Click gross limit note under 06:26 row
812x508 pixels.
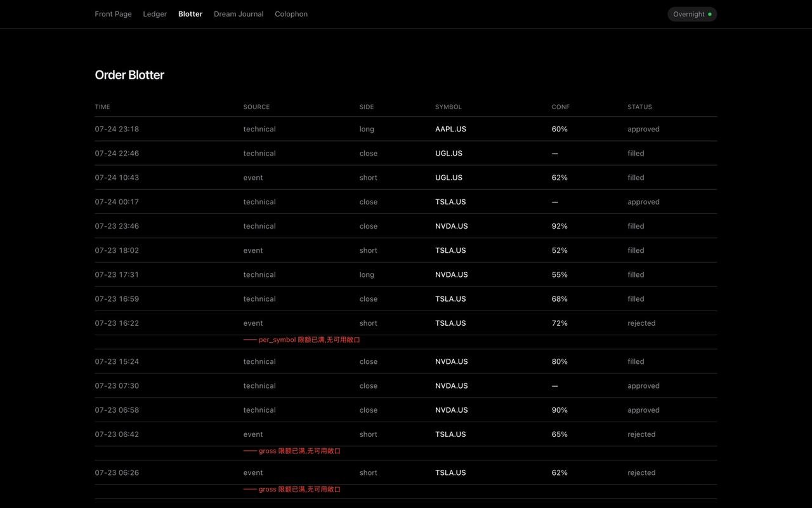292,489
